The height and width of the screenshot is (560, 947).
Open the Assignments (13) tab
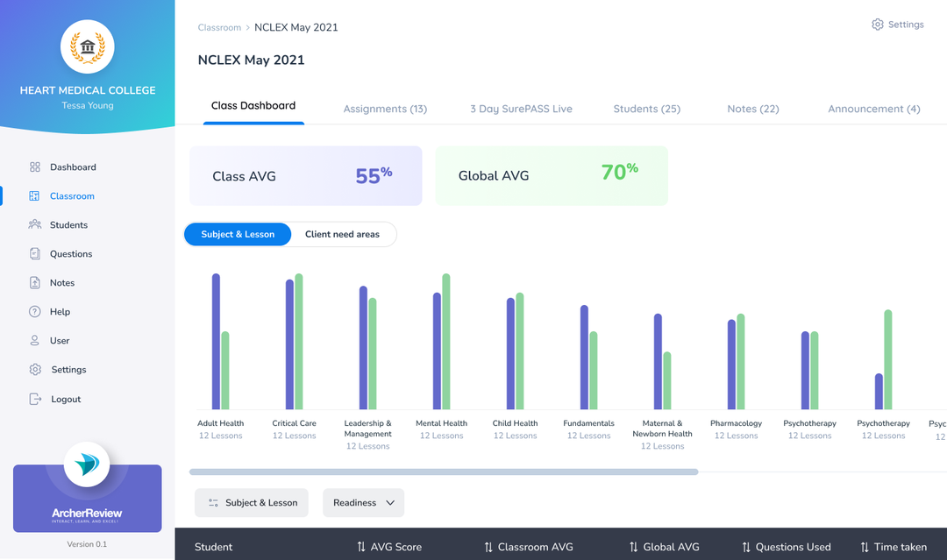(x=385, y=110)
